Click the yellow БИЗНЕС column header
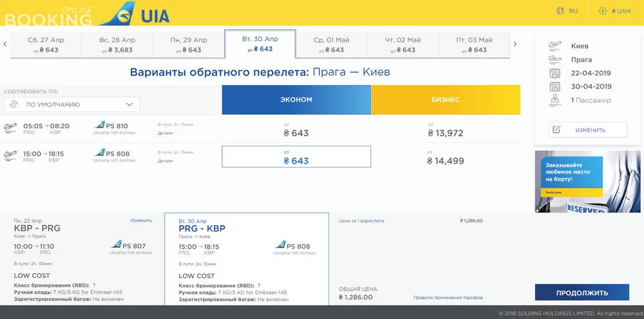Image resolution: width=644 pixels, height=319 pixels. 445,100
